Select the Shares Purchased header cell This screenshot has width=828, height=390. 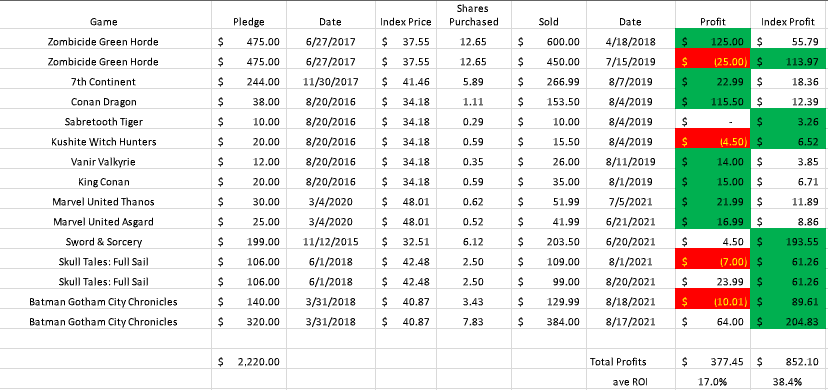pos(474,15)
